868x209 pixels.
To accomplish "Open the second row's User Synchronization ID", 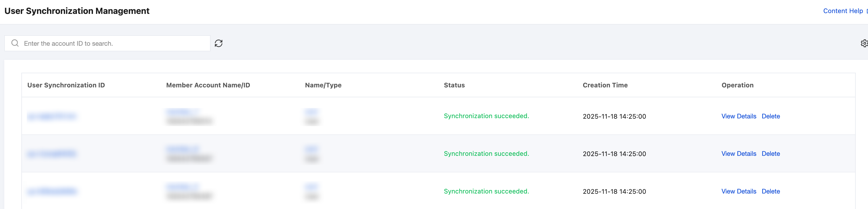I will 52,154.
